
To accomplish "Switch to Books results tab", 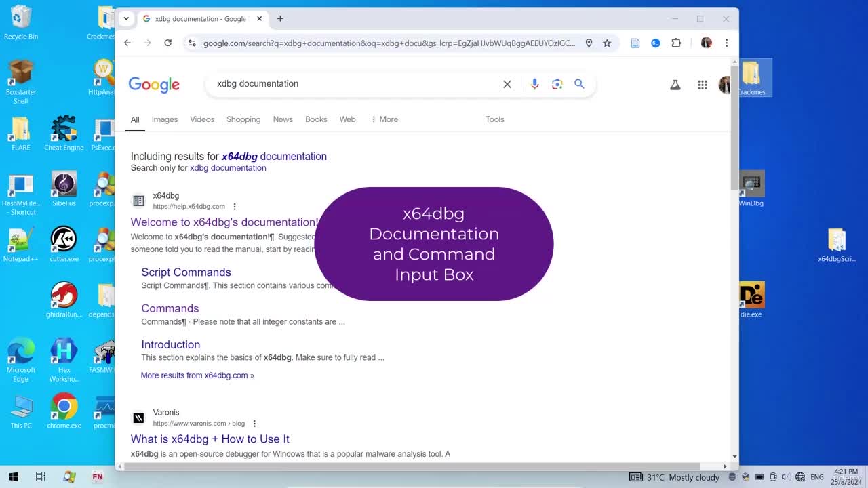I will [x=316, y=119].
